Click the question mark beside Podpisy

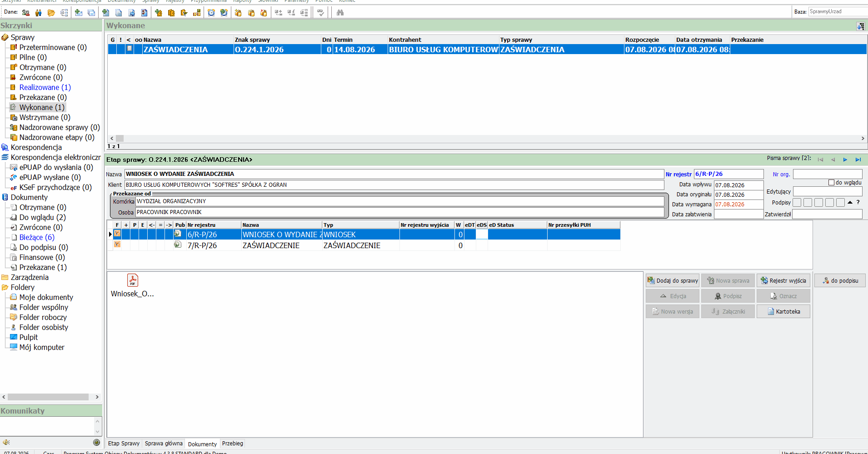pos(858,202)
